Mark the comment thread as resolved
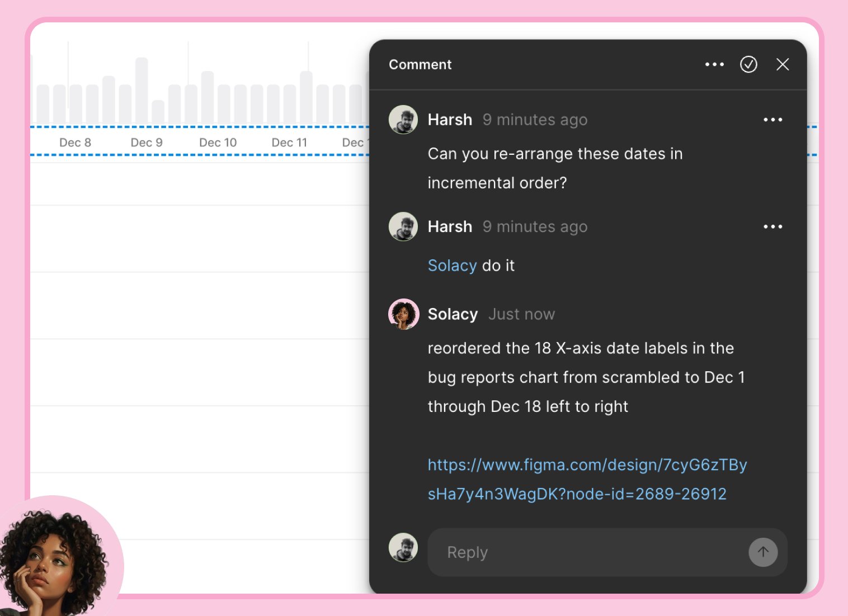The image size is (848, 616). tap(748, 64)
